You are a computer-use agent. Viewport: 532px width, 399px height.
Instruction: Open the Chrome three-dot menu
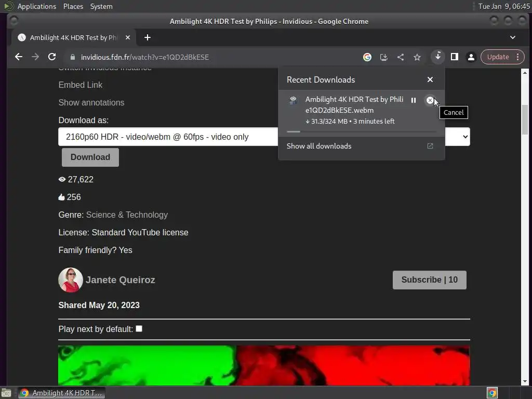518,57
